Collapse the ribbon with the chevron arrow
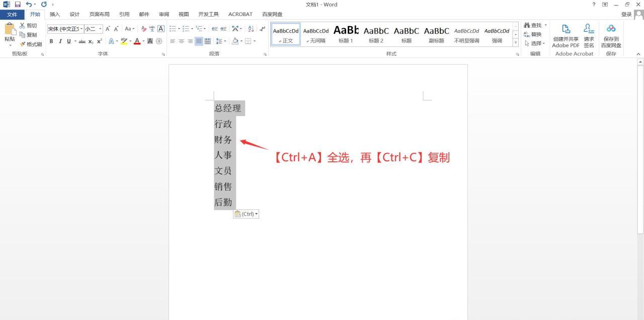644x320 pixels. (639, 54)
